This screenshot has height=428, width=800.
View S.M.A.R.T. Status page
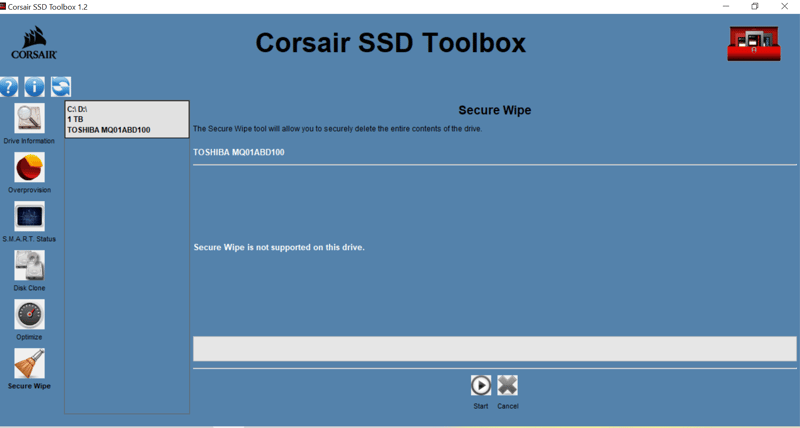[x=30, y=216]
